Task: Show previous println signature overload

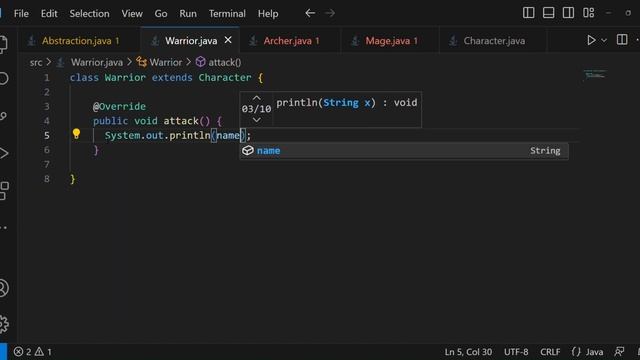Action: [x=256, y=98]
